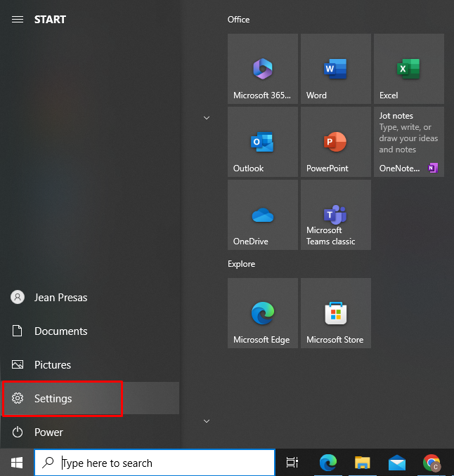Open the Microsoft Edge tile under Explore
The width and height of the screenshot is (454, 476).
263,313
